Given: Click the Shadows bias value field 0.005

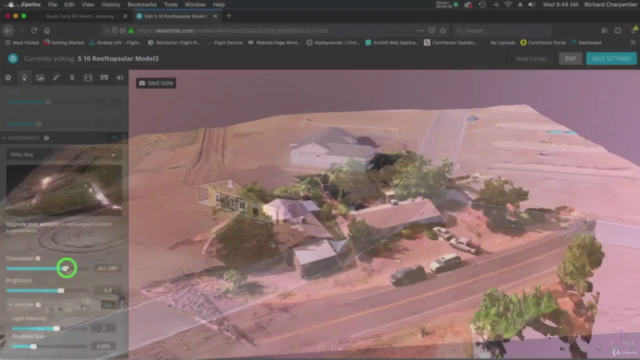Looking at the screenshot, I should (104, 346).
